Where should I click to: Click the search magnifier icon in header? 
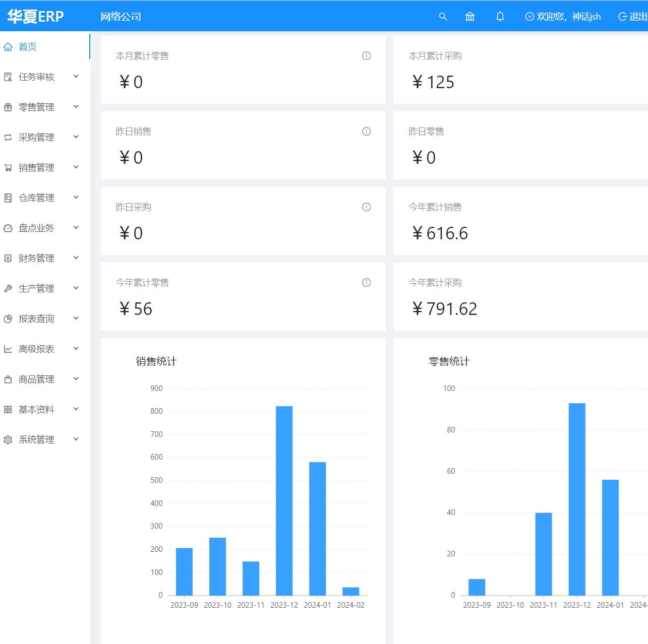coord(443,17)
